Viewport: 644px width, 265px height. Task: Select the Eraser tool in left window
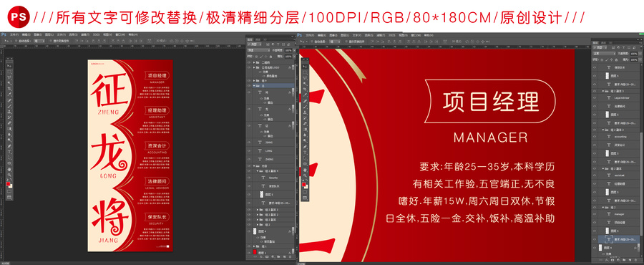[x=9, y=123]
